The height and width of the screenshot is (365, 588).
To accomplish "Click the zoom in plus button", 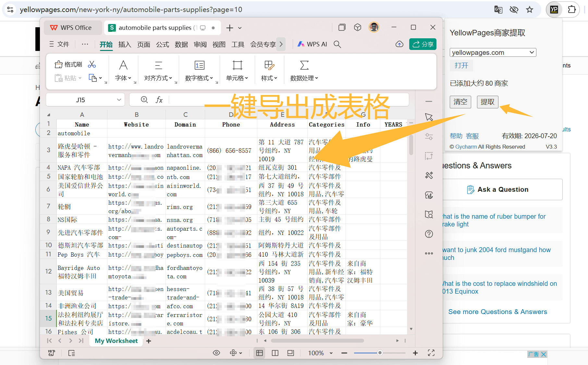I will click(415, 353).
